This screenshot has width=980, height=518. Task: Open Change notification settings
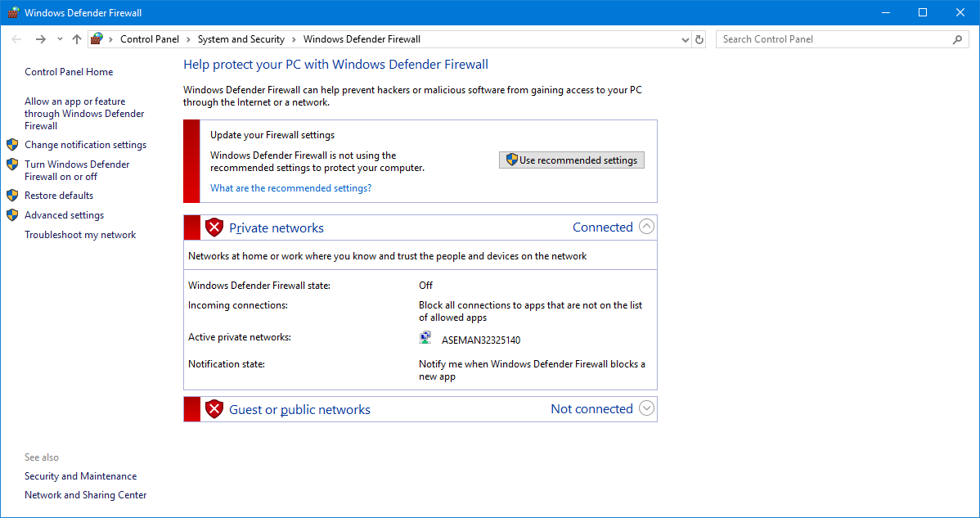(x=86, y=145)
